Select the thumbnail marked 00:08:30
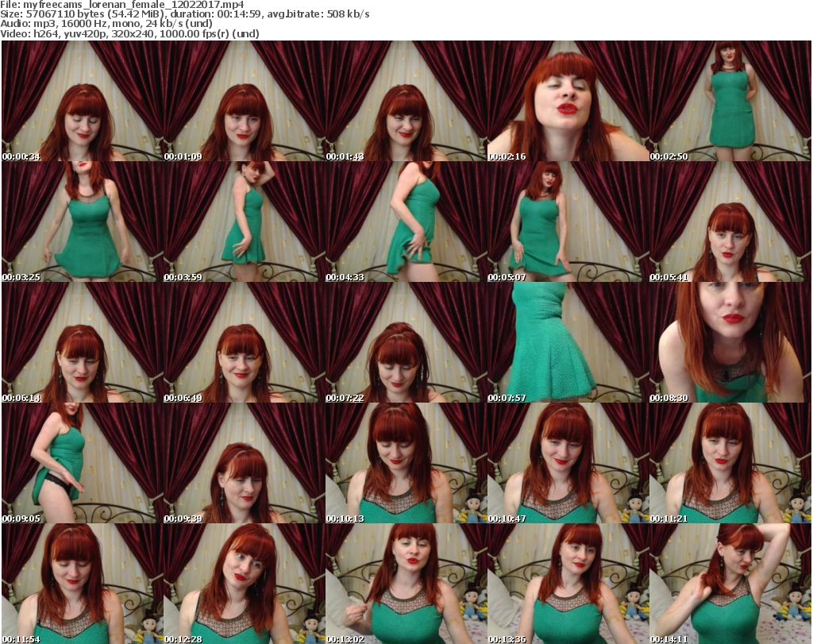The width and height of the screenshot is (813, 644). (730, 342)
